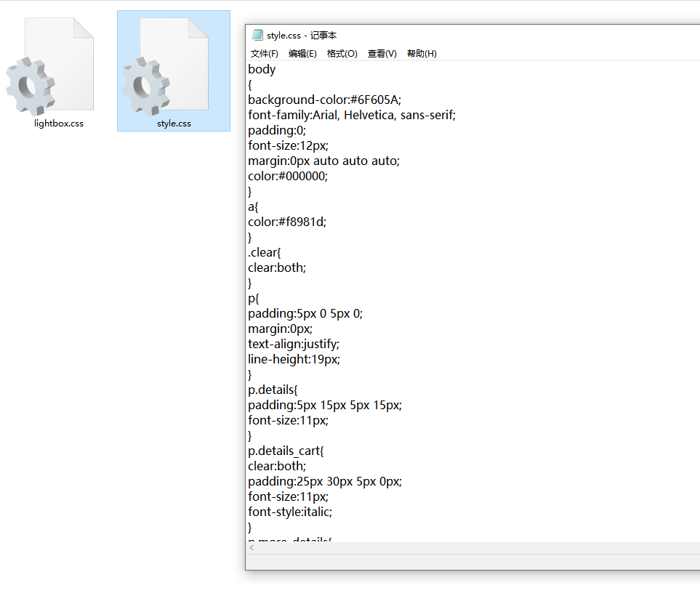700x596 pixels.
Task: Click the 'a{' selector line
Action: pyautogui.click(x=253, y=206)
